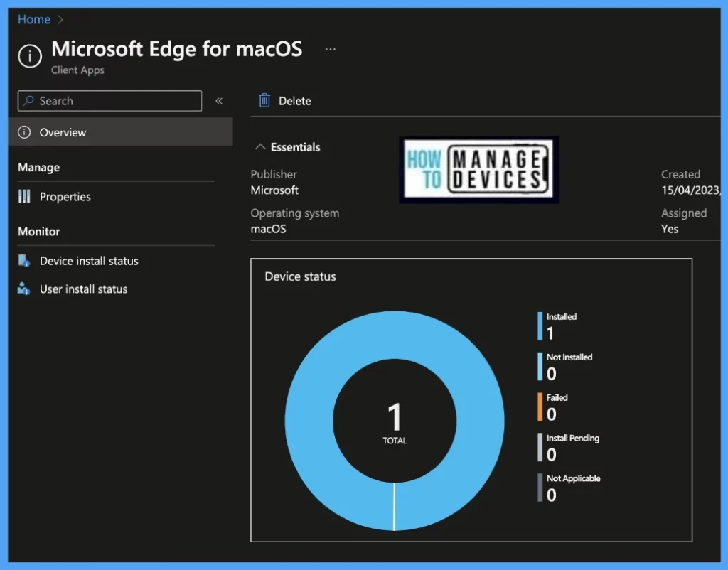Collapse the Essentials section chevron
This screenshot has height=570, width=728.
260,146
